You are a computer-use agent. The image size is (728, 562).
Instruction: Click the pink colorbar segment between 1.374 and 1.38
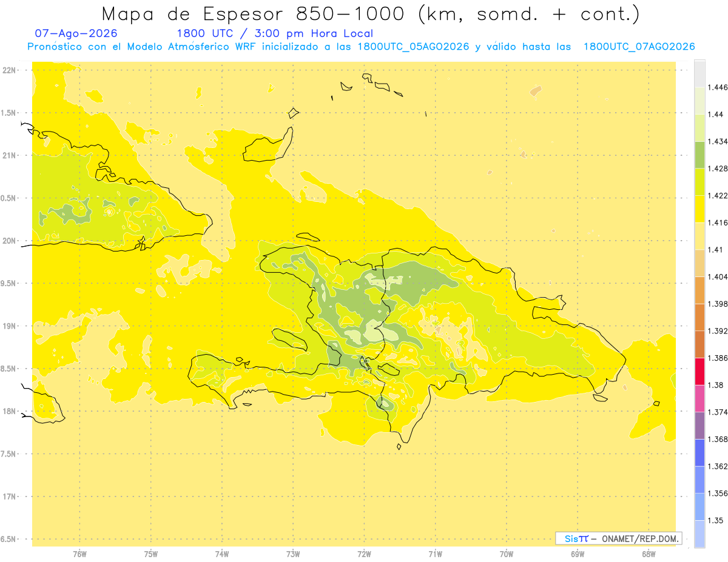point(699,399)
